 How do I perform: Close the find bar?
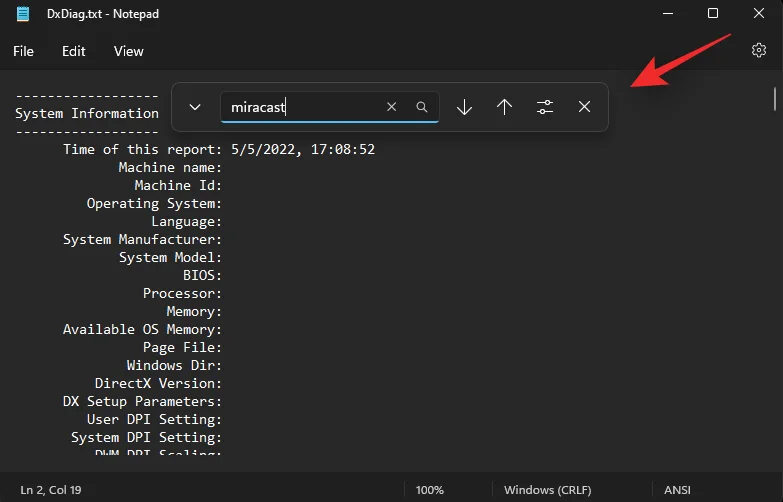click(584, 107)
